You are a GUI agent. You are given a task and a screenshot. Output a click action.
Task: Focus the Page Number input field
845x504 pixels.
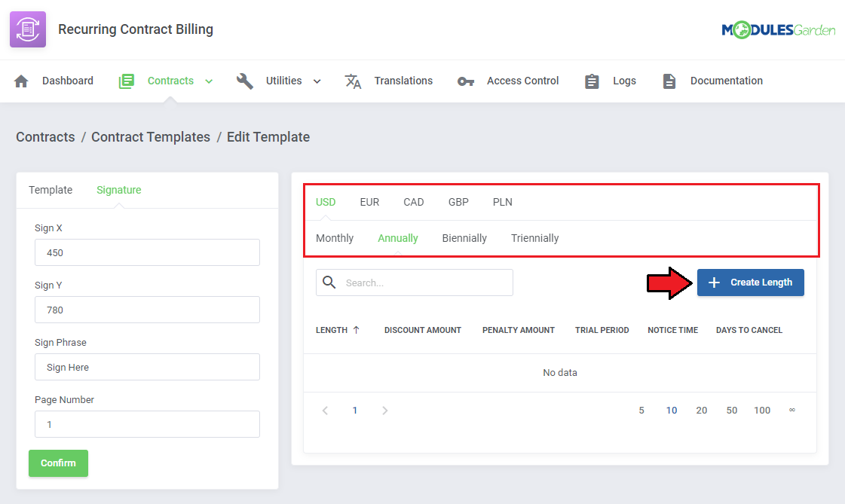pos(147,424)
